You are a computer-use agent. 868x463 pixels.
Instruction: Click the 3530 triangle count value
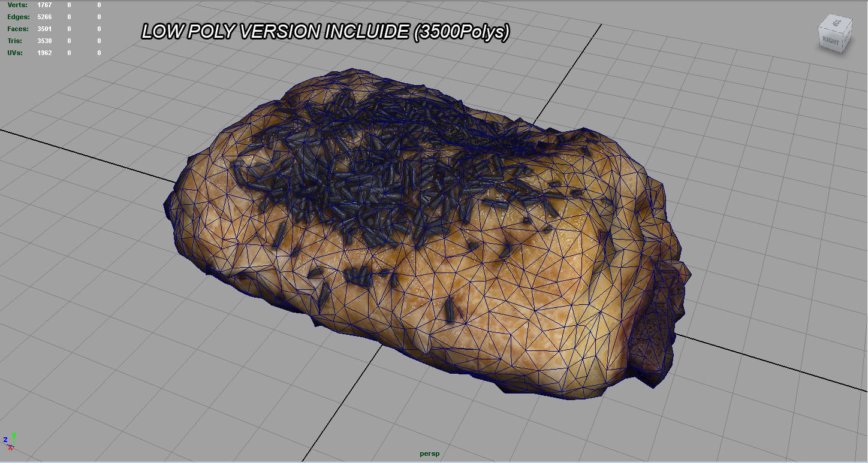click(x=44, y=41)
